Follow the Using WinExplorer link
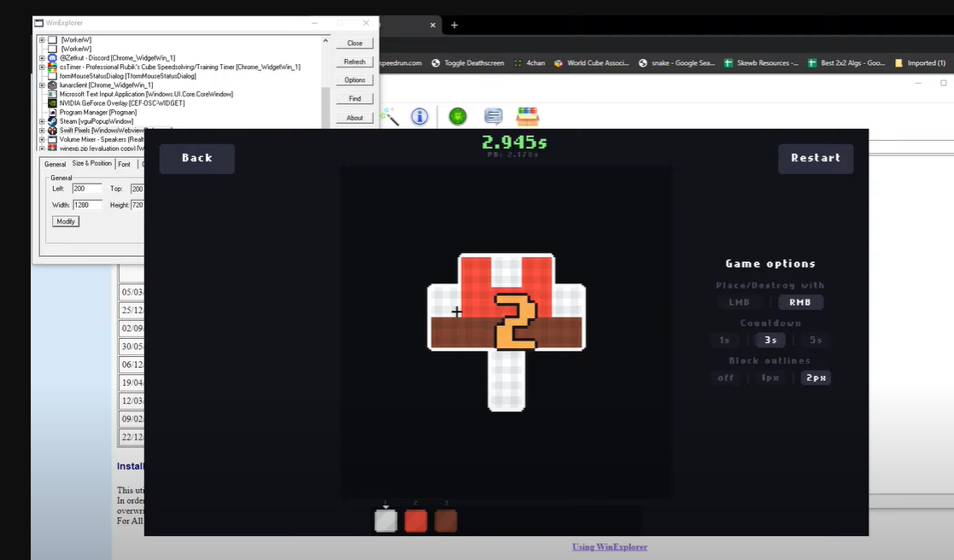 click(610, 546)
